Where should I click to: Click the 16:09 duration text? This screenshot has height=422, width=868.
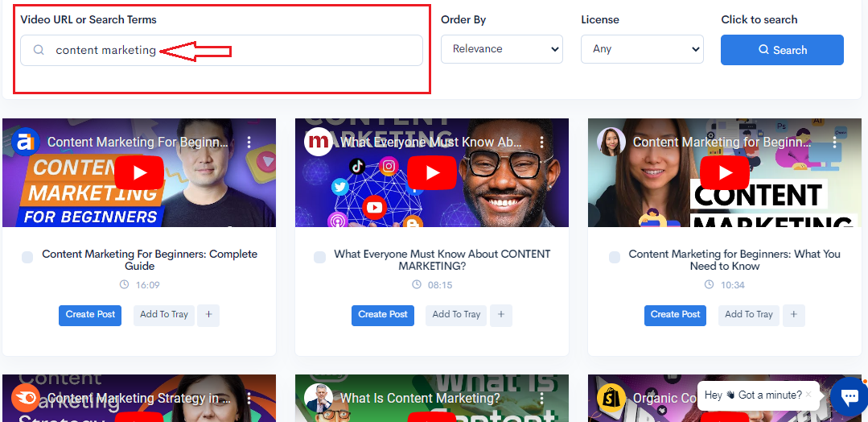tap(148, 285)
